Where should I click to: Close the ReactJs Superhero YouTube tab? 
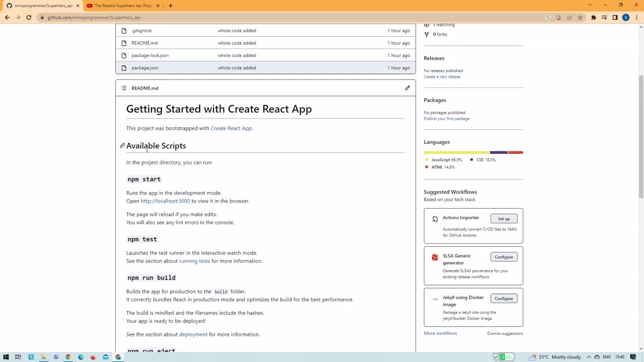pos(158,6)
